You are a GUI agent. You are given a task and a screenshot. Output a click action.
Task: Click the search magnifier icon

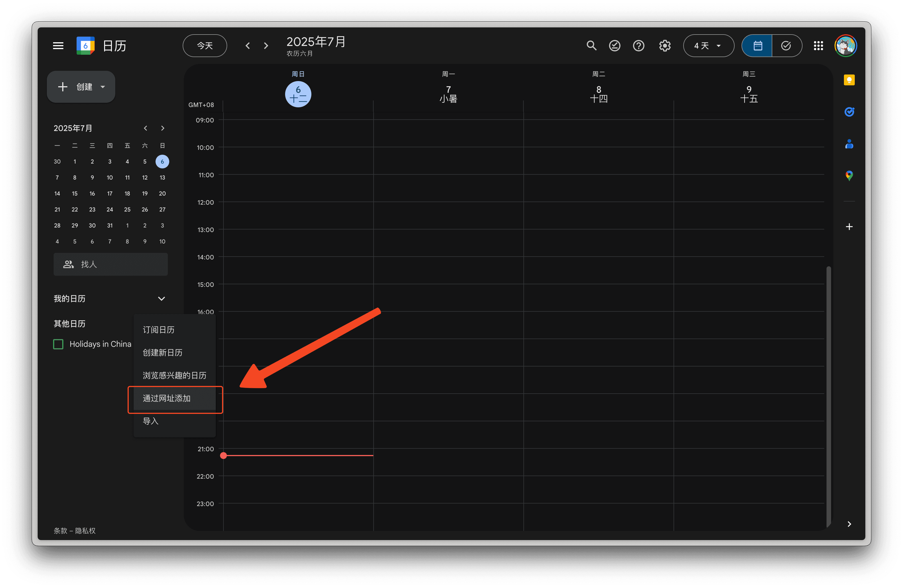click(591, 46)
